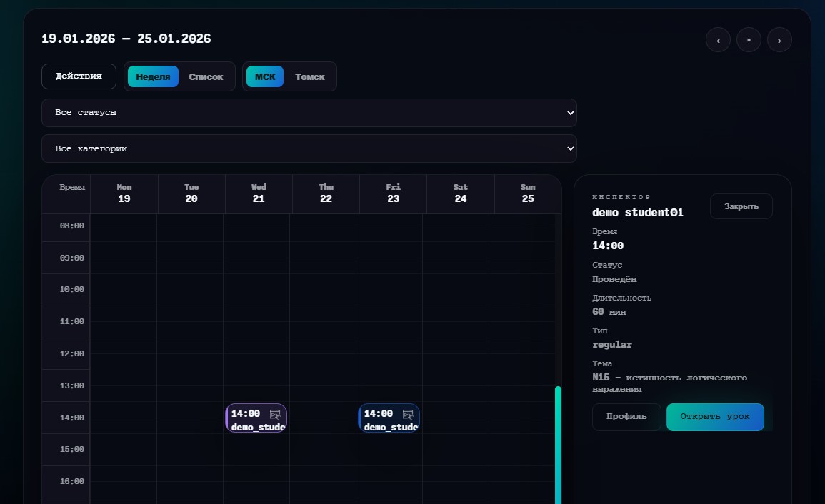This screenshot has height=504, width=825.
Task: Click the calendar's green vertical scrollbar
Action: click(558, 443)
